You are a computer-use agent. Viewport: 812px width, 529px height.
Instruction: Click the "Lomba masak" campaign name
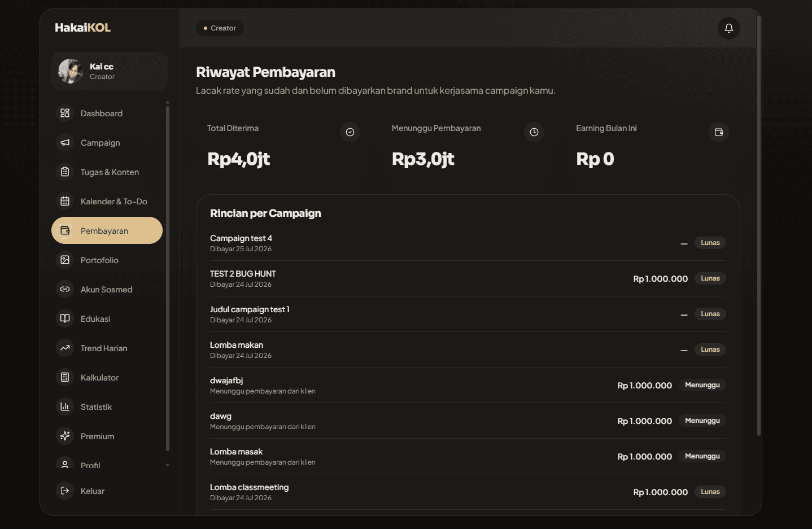(x=236, y=452)
